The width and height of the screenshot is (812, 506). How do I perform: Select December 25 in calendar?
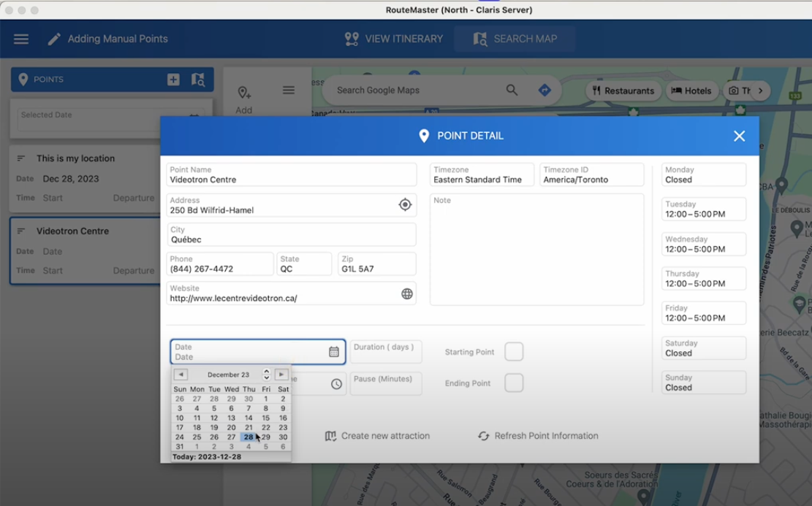point(197,437)
